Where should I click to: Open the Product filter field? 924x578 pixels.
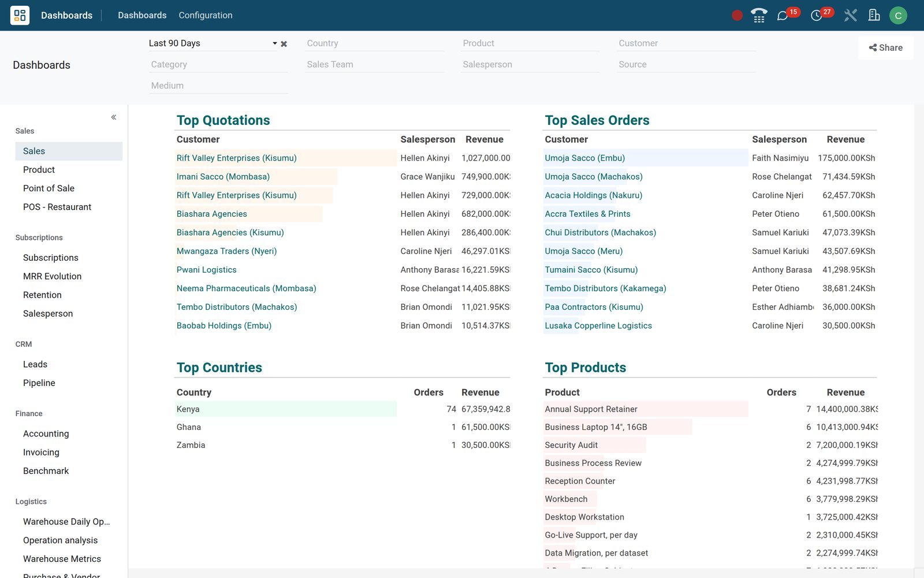(x=530, y=43)
